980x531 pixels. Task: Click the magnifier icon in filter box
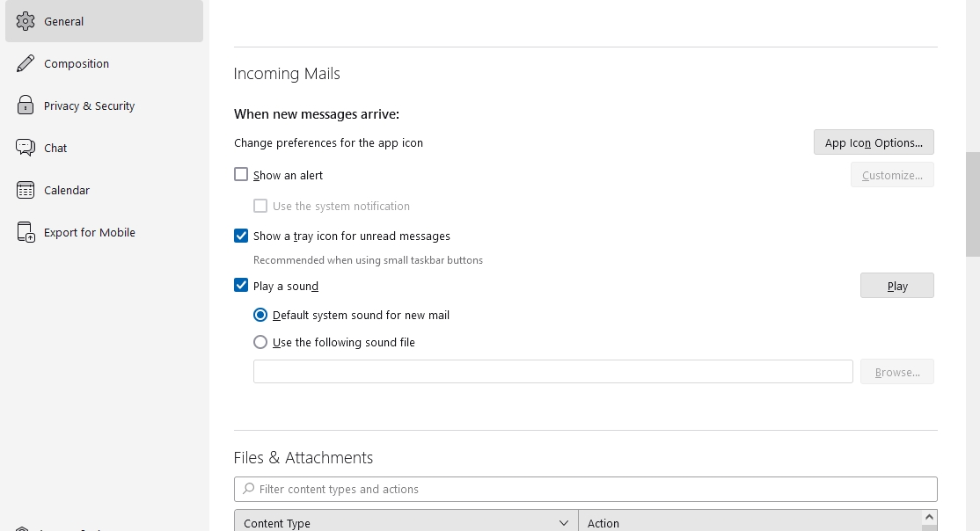(249, 489)
